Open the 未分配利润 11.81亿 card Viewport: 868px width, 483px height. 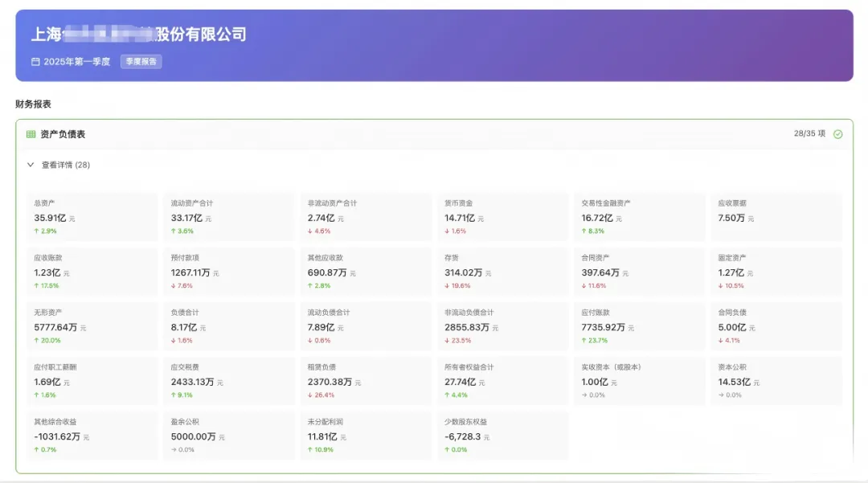point(366,436)
